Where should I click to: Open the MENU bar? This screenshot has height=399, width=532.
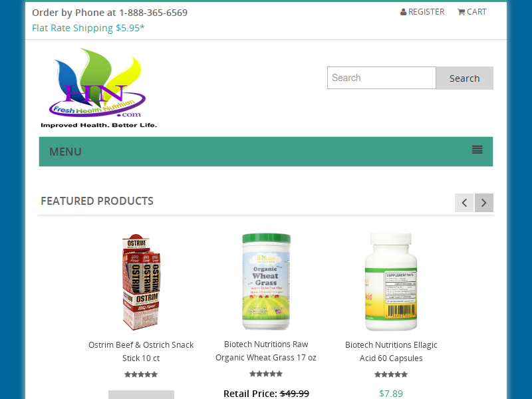point(266,152)
